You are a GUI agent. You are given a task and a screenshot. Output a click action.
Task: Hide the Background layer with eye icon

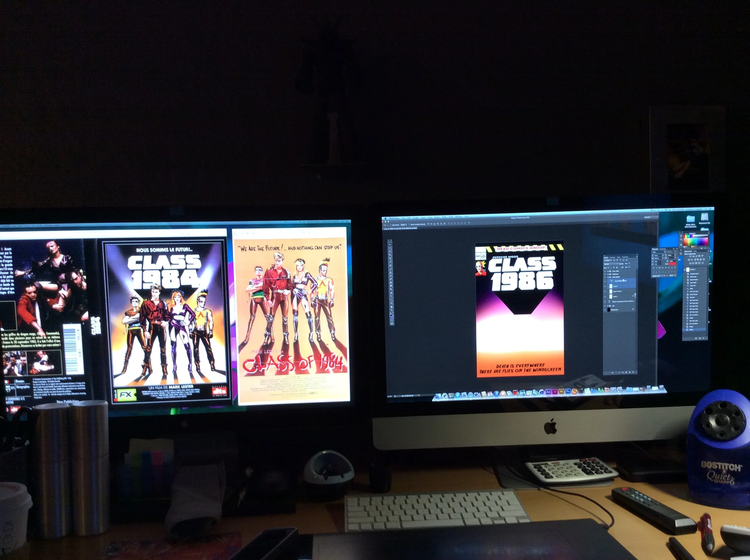point(605,310)
